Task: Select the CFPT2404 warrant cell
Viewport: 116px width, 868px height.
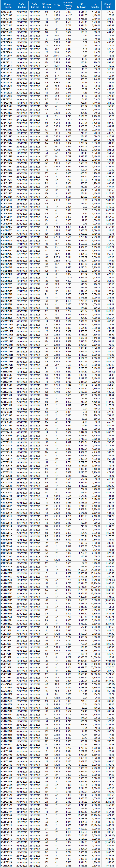Action: [7, 35]
